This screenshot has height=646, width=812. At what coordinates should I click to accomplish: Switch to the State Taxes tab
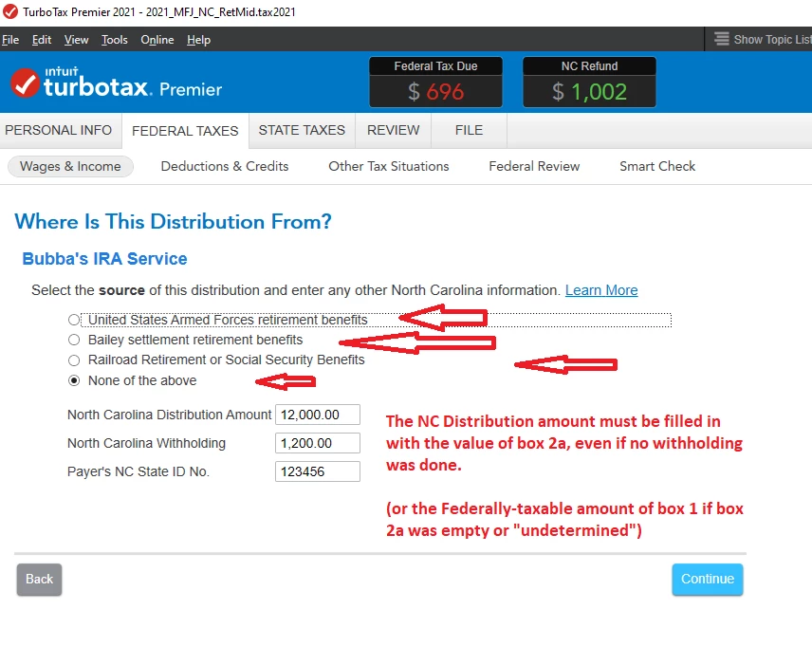point(302,130)
